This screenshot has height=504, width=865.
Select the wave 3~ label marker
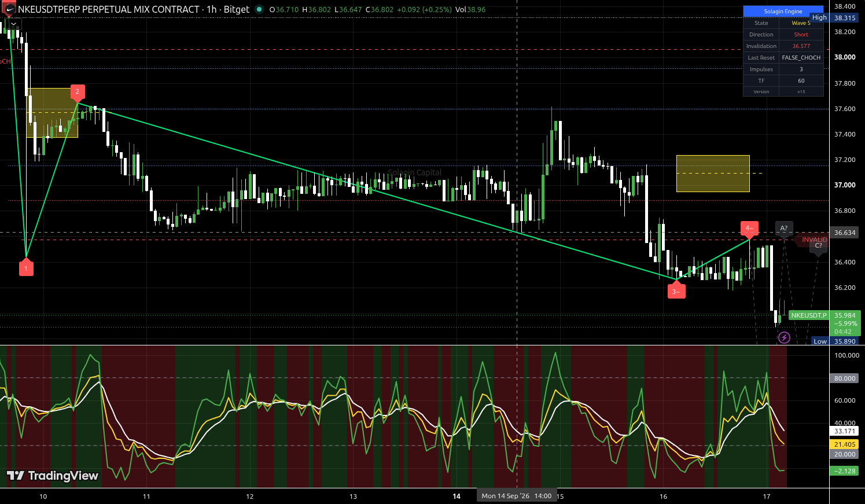(x=676, y=290)
